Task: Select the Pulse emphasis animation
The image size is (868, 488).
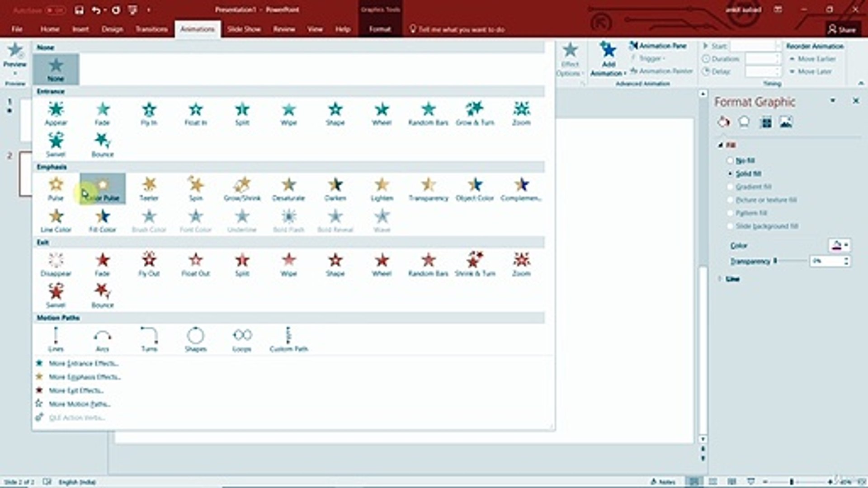Action: tap(56, 189)
